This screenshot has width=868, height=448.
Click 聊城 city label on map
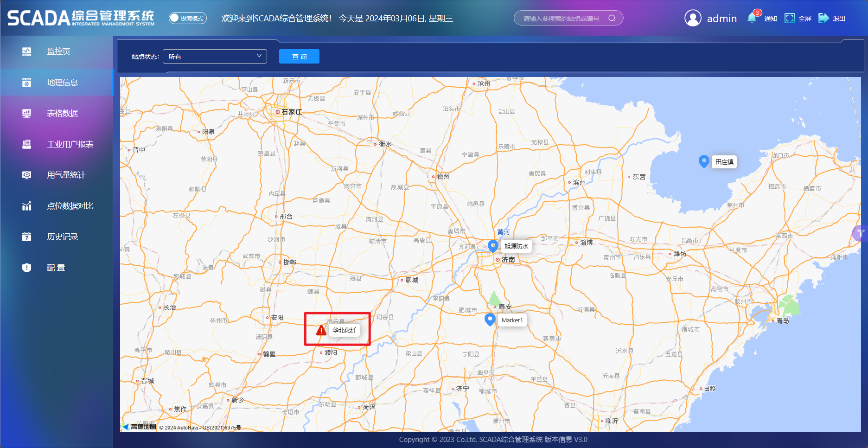(412, 280)
